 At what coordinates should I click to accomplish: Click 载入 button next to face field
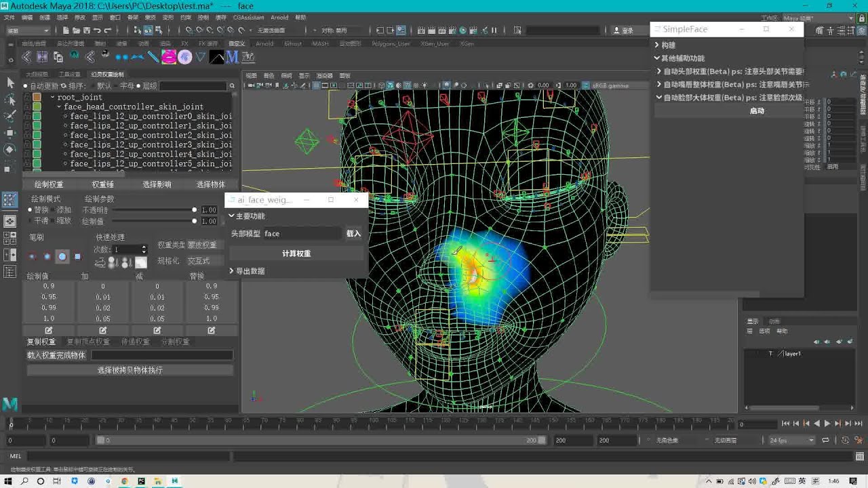point(353,233)
